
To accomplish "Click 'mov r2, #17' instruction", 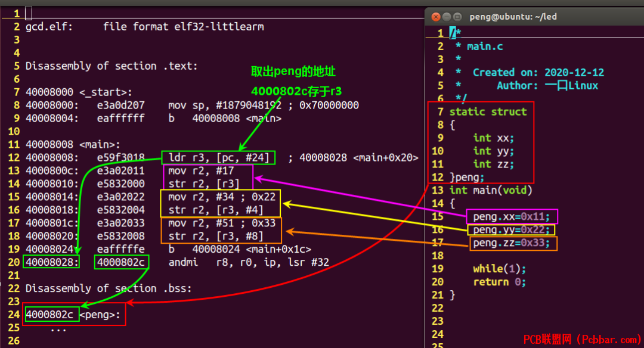I will (202, 170).
